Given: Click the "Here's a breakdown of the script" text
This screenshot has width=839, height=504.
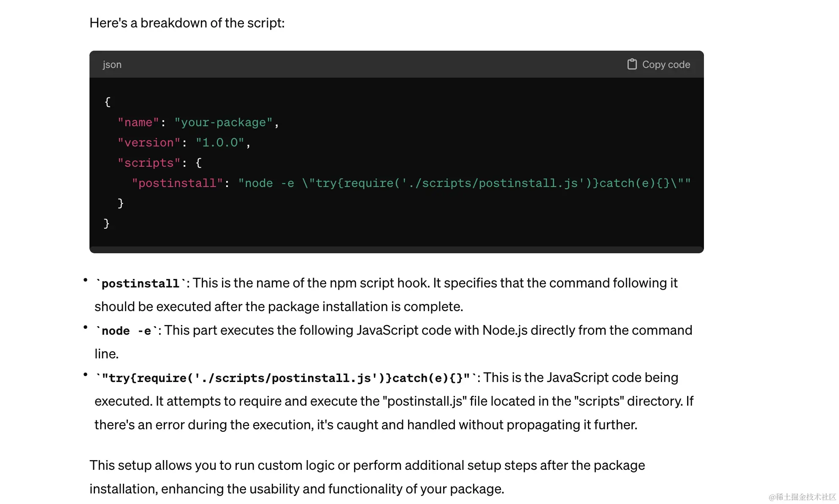Looking at the screenshot, I should pyautogui.click(x=187, y=23).
